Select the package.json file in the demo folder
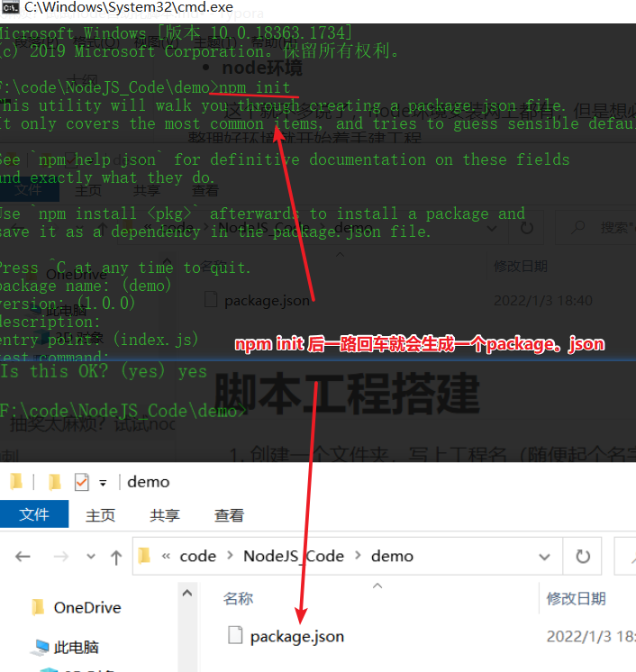 coord(286,637)
